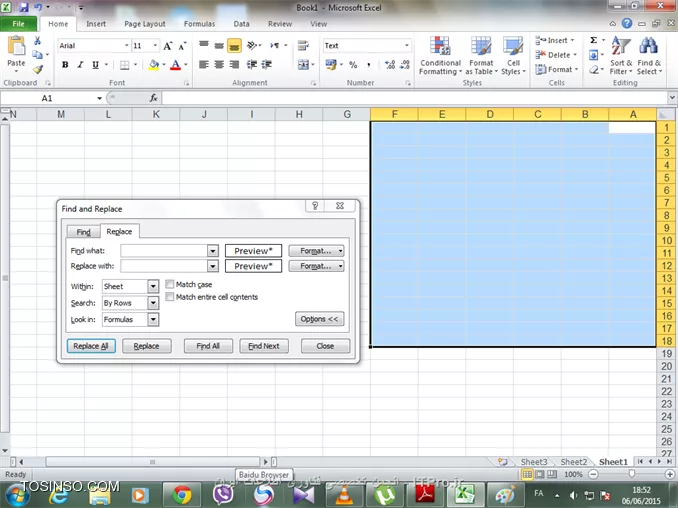Viewport: 678px width, 508px height.
Task: Open Sort & Filter menu
Action: [x=621, y=55]
